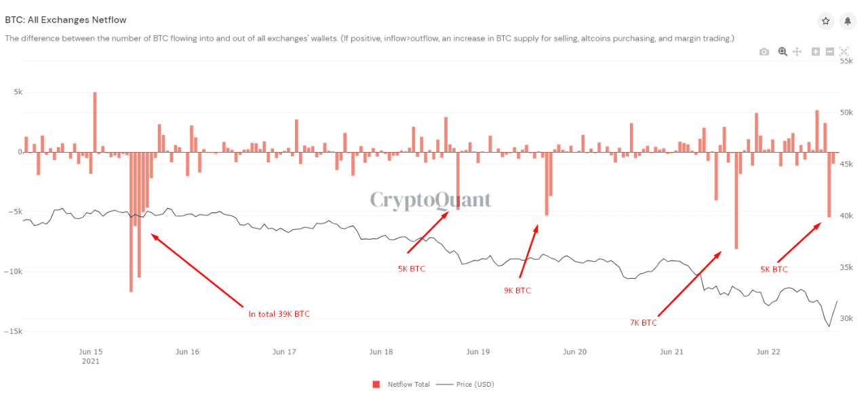Capture chart snapshot with the camera icon
This screenshot has height=403, width=868.
(764, 51)
